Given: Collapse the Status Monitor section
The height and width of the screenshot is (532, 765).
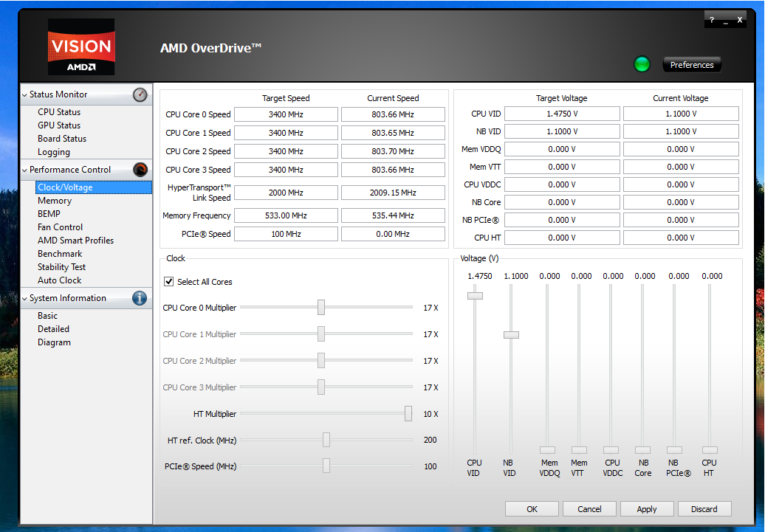Looking at the screenshot, I should pos(24,94).
